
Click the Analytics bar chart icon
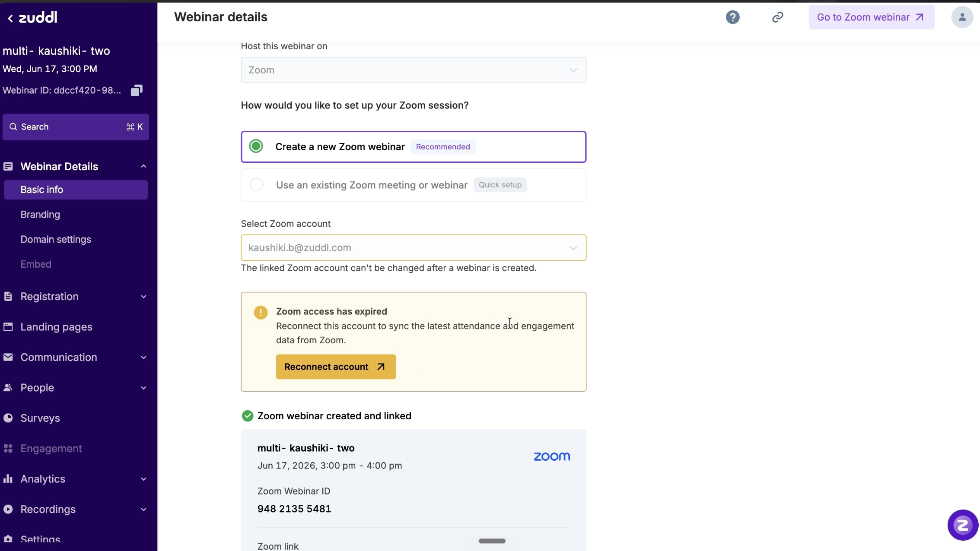[x=8, y=479]
